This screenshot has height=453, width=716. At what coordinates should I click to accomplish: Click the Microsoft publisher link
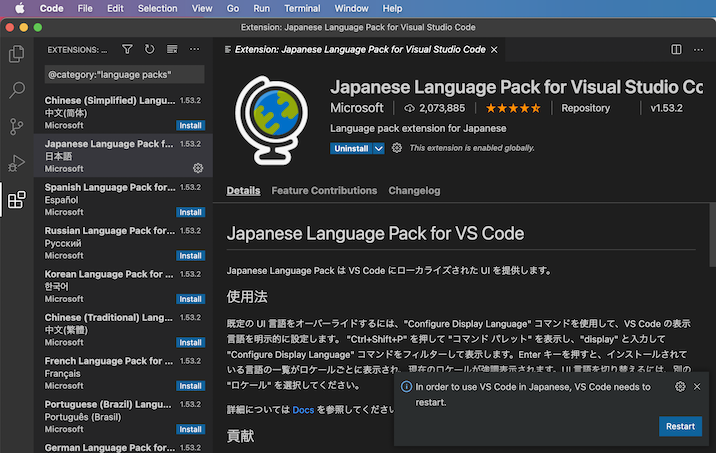coord(357,108)
